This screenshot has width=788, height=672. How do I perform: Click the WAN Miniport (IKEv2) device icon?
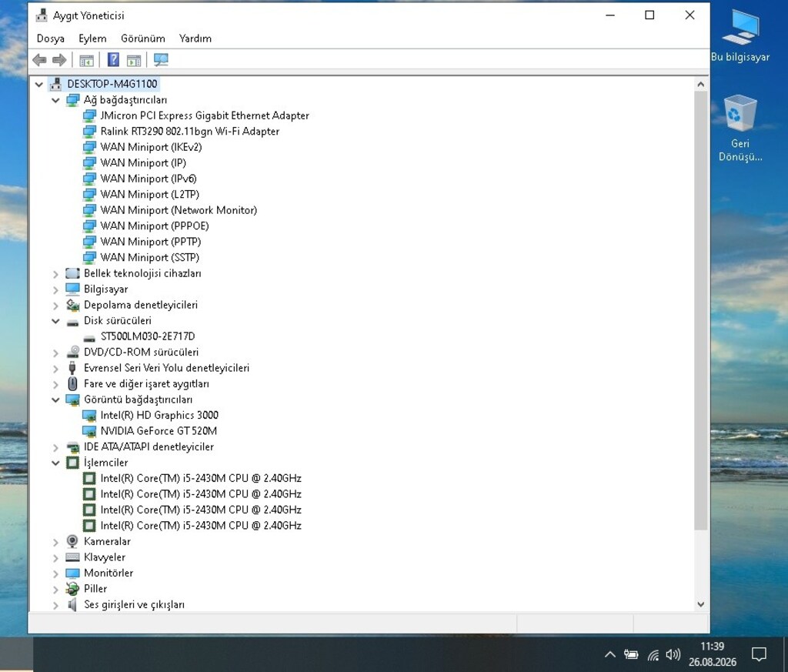click(89, 147)
